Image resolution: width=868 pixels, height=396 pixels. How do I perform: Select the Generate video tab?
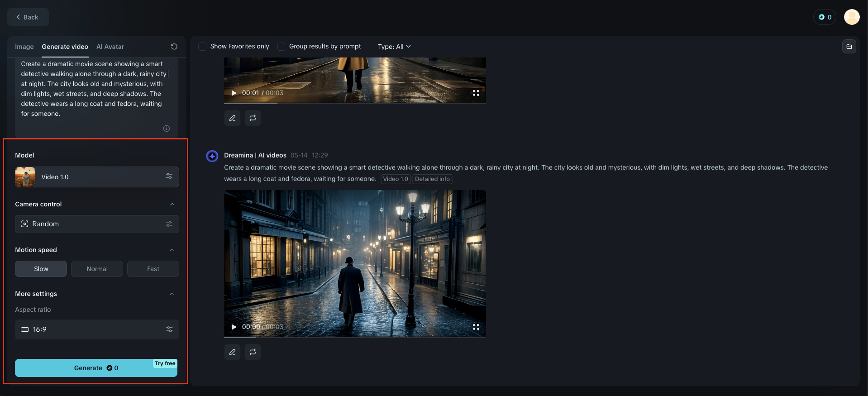(x=65, y=47)
